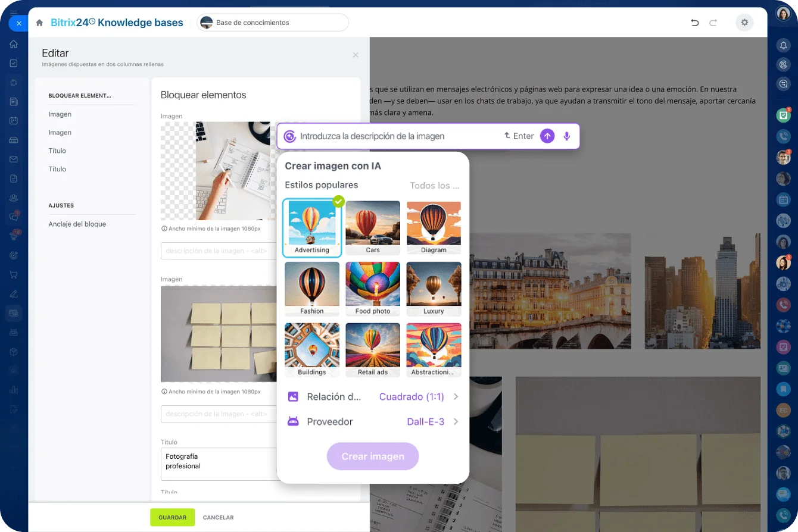Screen dimensions: 798x532
Task: Click the redo arrow icon
Action: [x=713, y=23]
